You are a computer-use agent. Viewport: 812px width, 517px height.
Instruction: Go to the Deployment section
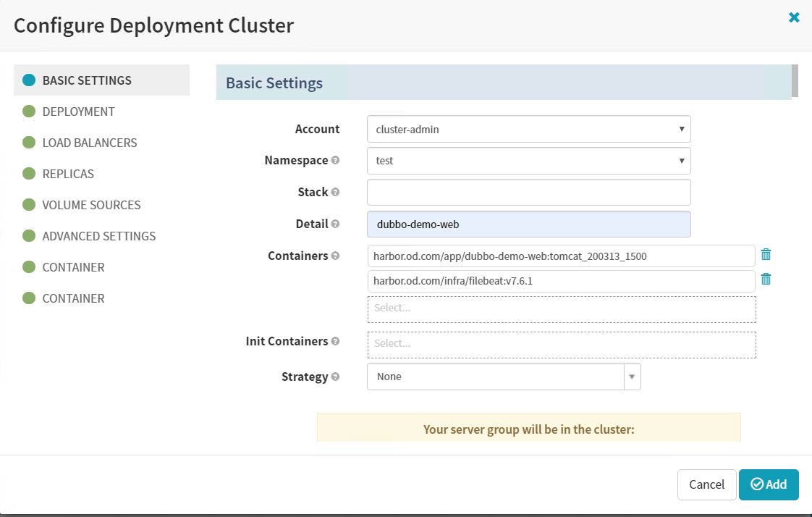pyautogui.click(x=78, y=112)
